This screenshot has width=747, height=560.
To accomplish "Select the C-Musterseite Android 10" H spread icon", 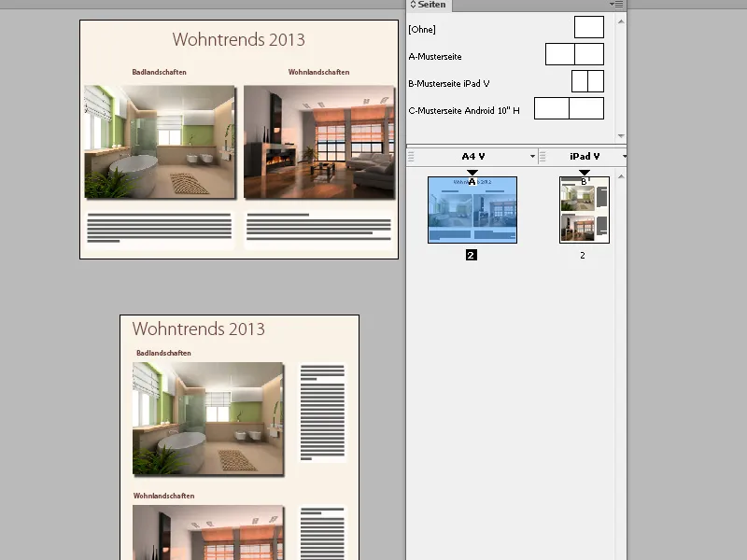I will click(570, 107).
